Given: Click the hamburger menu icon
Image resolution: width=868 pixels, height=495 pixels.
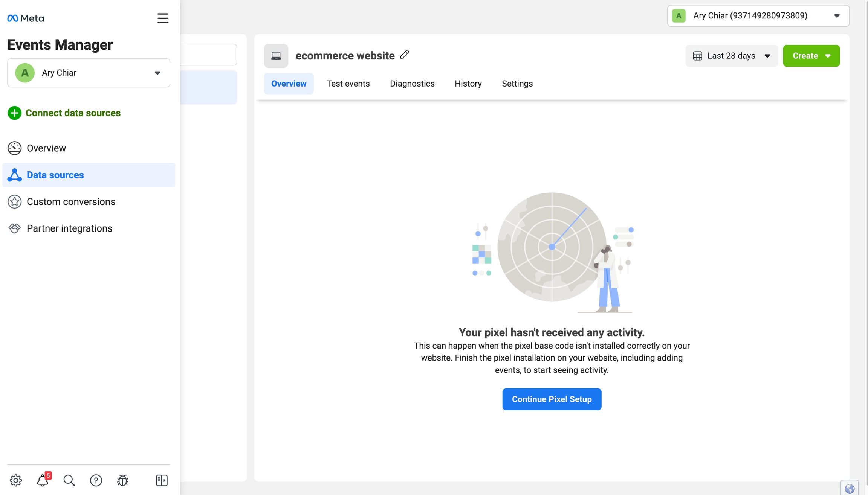Looking at the screenshot, I should pyautogui.click(x=163, y=18).
